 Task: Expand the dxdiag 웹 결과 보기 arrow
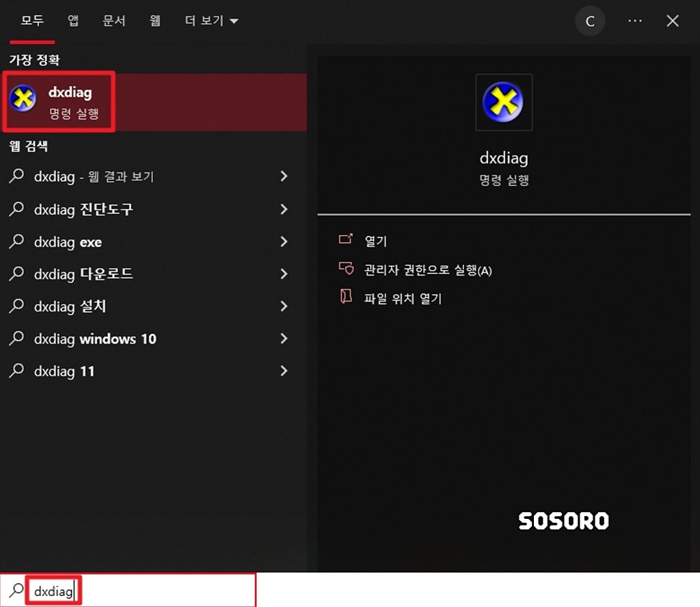(x=284, y=176)
